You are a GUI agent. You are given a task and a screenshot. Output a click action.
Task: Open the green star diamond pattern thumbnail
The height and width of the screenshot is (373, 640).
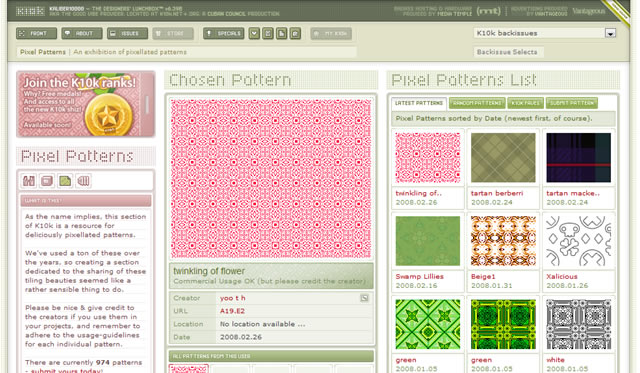(428, 324)
